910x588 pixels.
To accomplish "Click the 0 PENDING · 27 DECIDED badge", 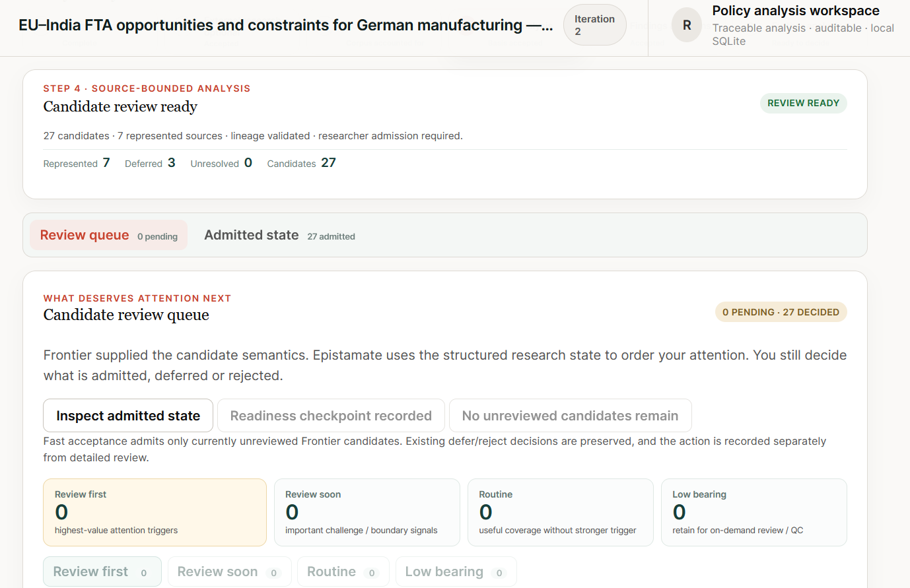I will tap(781, 312).
